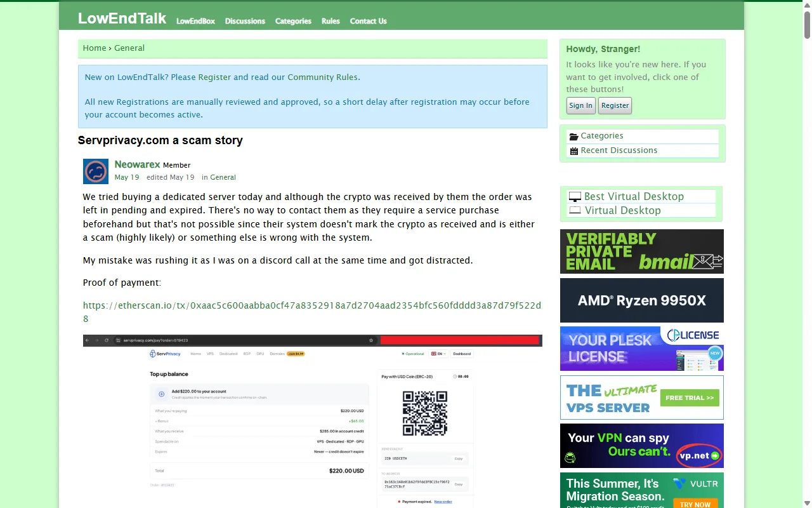Open the LowEndBox nav link

point(195,21)
